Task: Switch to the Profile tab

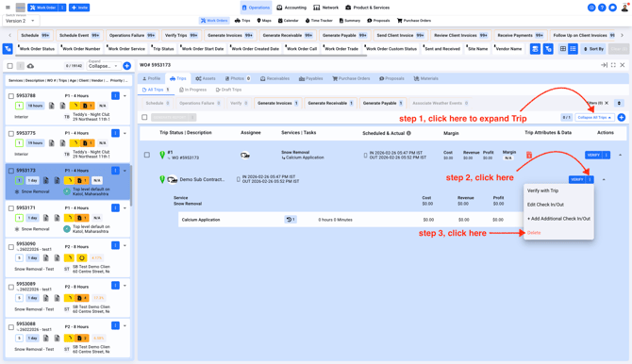Action: coord(152,78)
